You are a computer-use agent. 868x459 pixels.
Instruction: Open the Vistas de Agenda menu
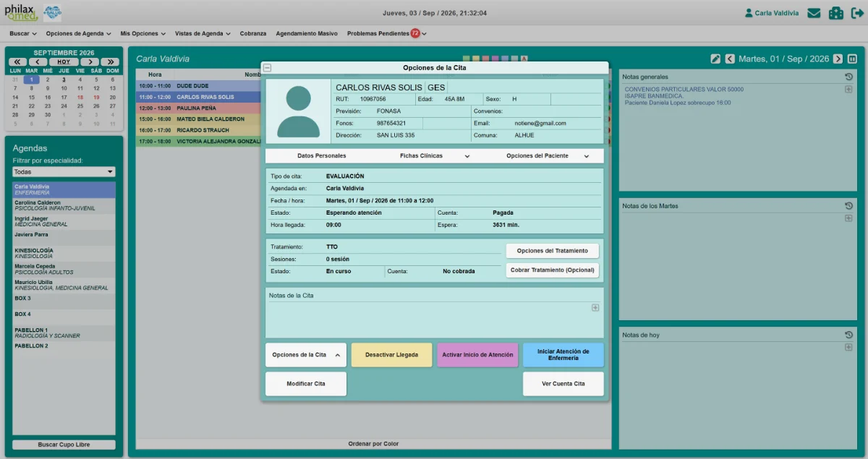pyautogui.click(x=203, y=34)
